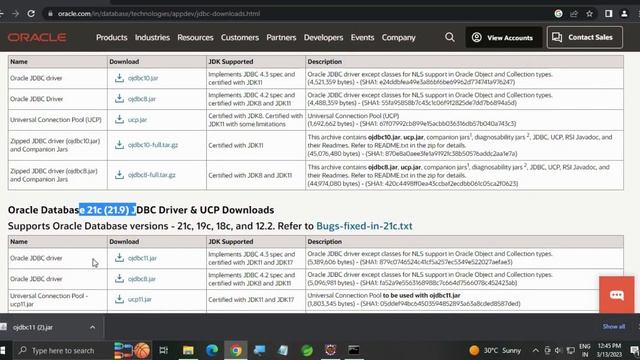640x360 pixels.
Task: Reload the page with the refresh icon
Action: (31, 13)
